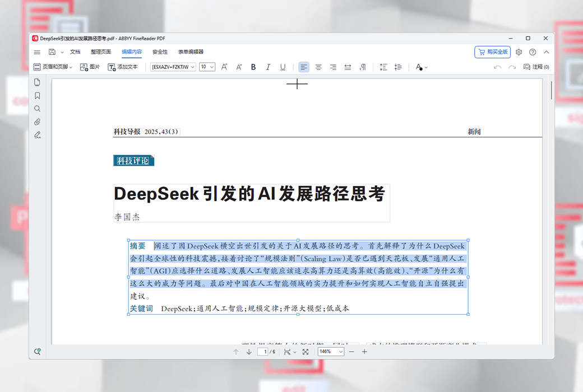
Task: Open the search panel magnifier icon
Action: (x=38, y=109)
